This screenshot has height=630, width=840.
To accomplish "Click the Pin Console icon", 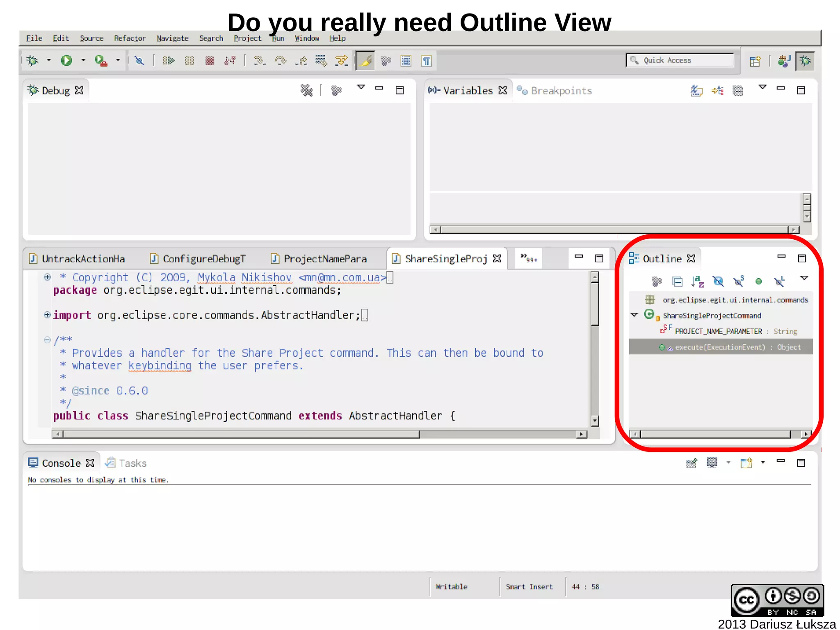I will click(692, 463).
